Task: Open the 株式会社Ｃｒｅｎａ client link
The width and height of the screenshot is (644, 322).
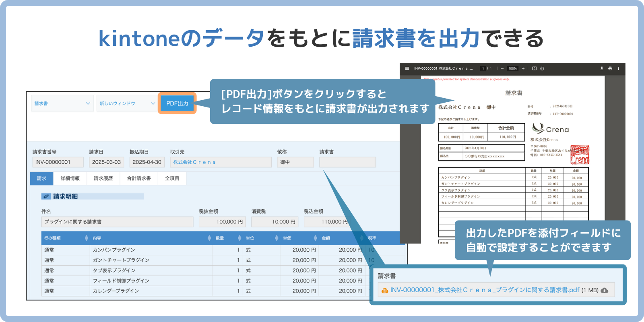Action: (x=194, y=162)
